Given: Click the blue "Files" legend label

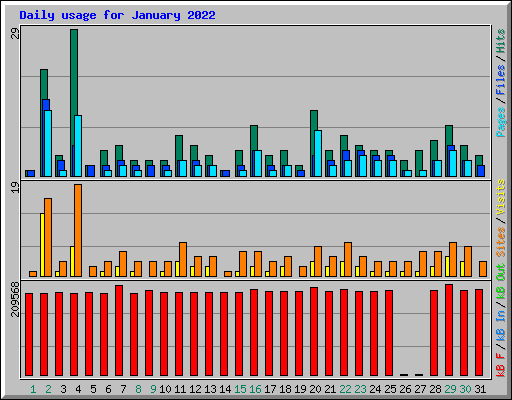Looking at the screenshot, I should (501, 80).
